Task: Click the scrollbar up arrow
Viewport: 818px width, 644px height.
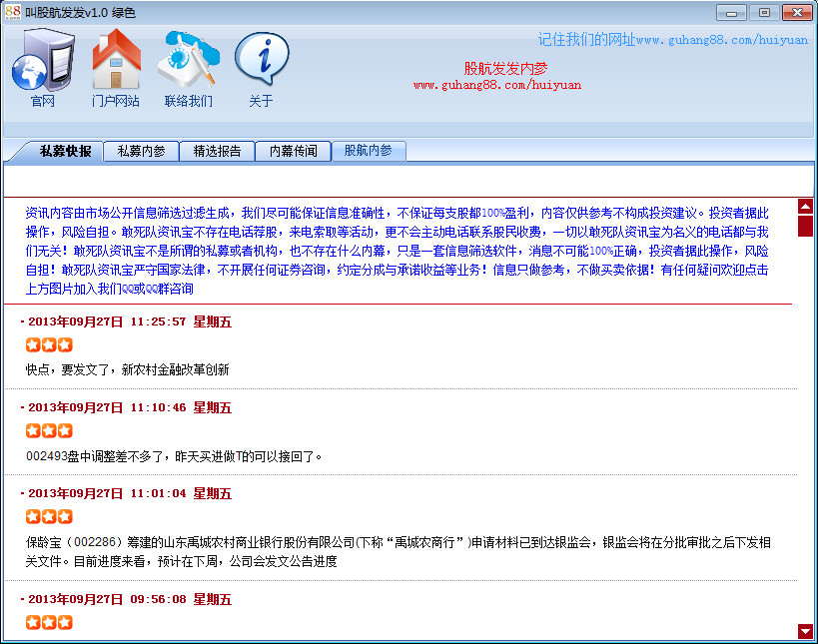Action: (805, 207)
